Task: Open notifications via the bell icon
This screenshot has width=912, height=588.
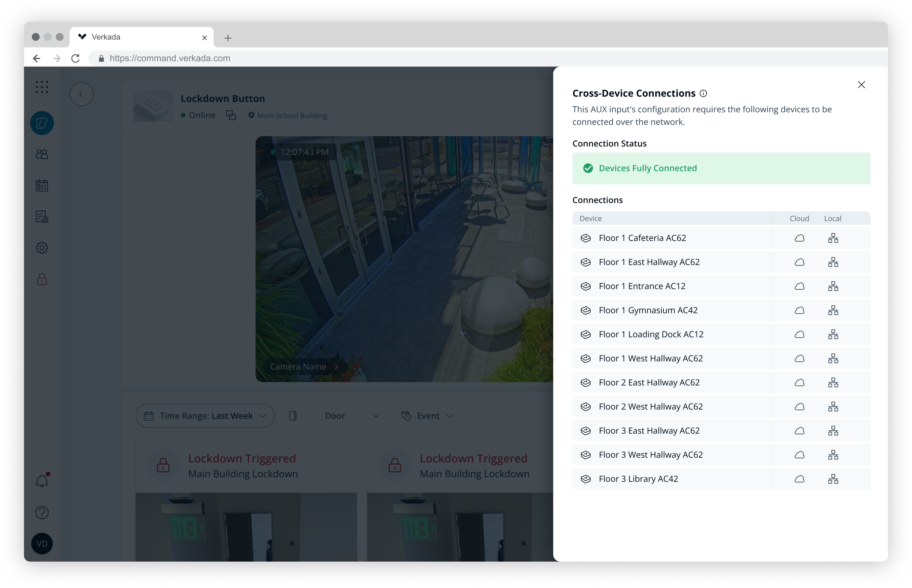Action: click(x=42, y=480)
